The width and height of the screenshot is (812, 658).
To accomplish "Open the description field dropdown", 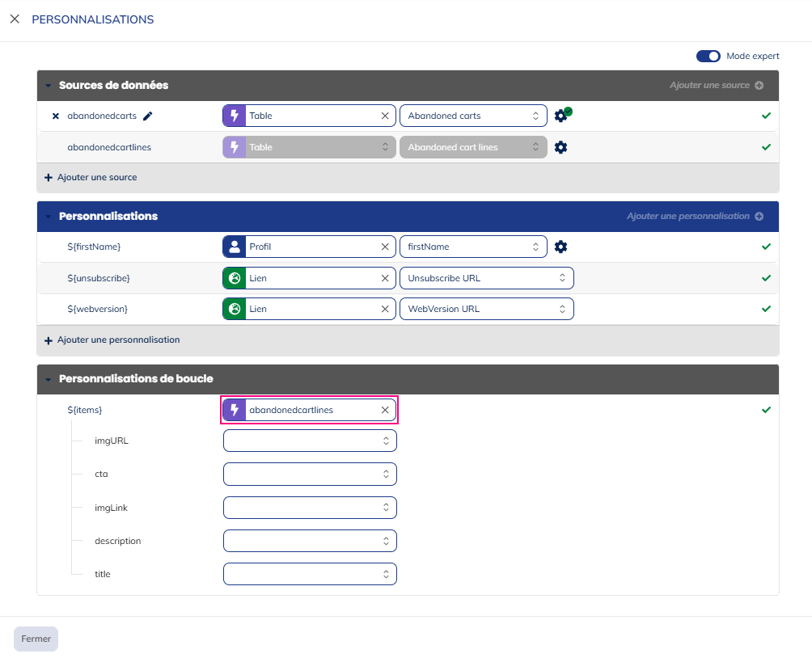I will (x=310, y=541).
